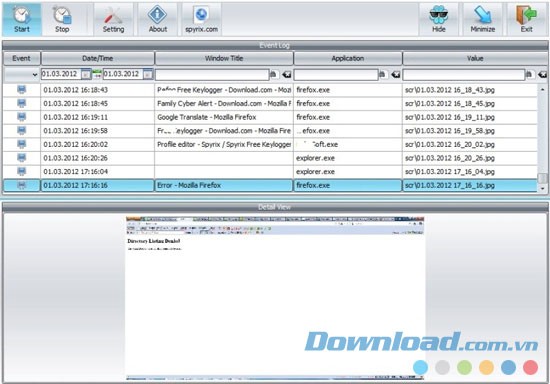
Task: Click the Hide toolbar button
Action: pos(438,19)
